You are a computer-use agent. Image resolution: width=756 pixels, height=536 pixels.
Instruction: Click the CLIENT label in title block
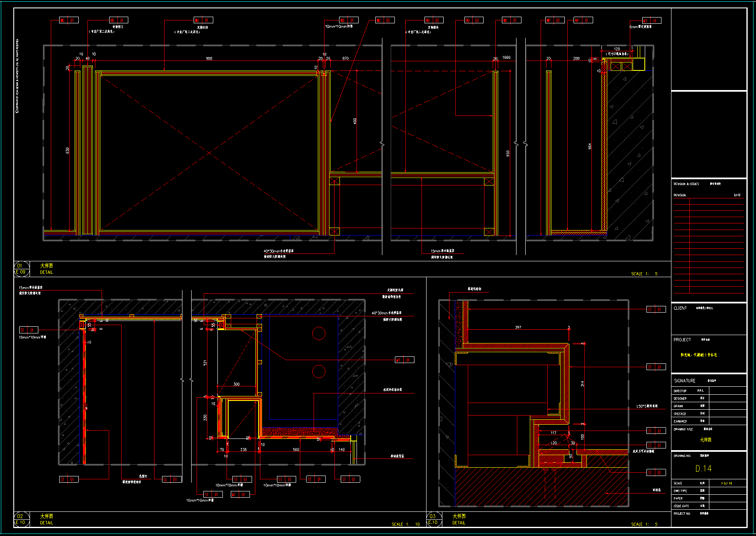(680, 308)
